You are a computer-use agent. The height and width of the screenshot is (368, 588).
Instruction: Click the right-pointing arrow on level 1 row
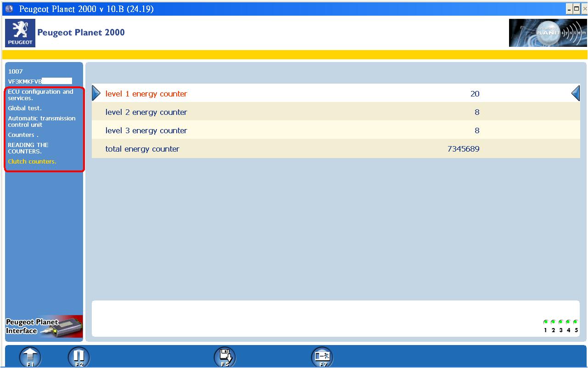[x=96, y=93]
